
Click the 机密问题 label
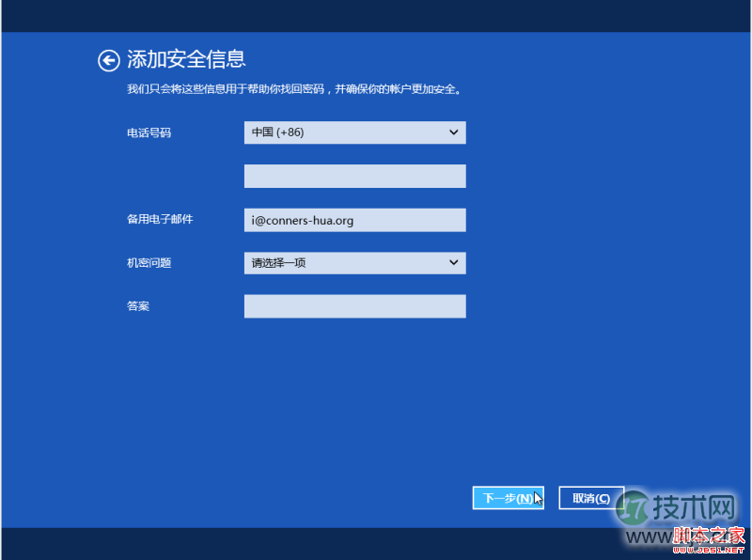pyautogui.click(x=149, y=263)
